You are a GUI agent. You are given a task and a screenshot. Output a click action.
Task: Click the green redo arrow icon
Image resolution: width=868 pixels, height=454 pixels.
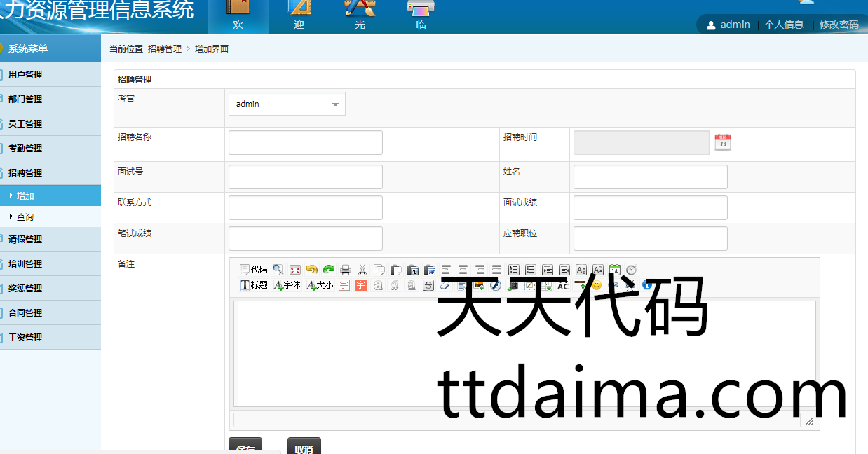coord(329,270)
